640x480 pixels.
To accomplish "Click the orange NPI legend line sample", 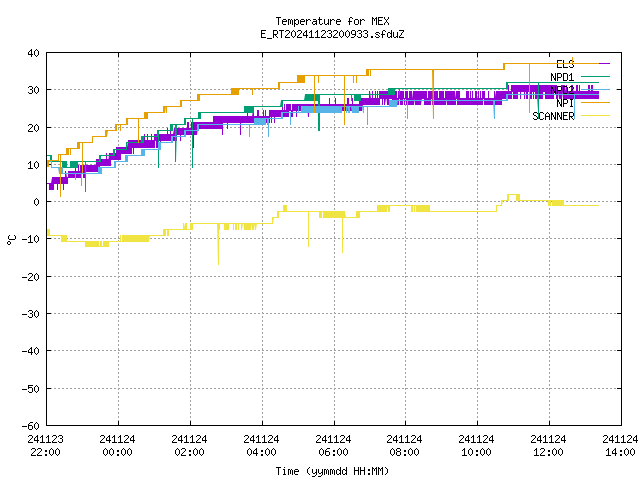I will (595, 102).
